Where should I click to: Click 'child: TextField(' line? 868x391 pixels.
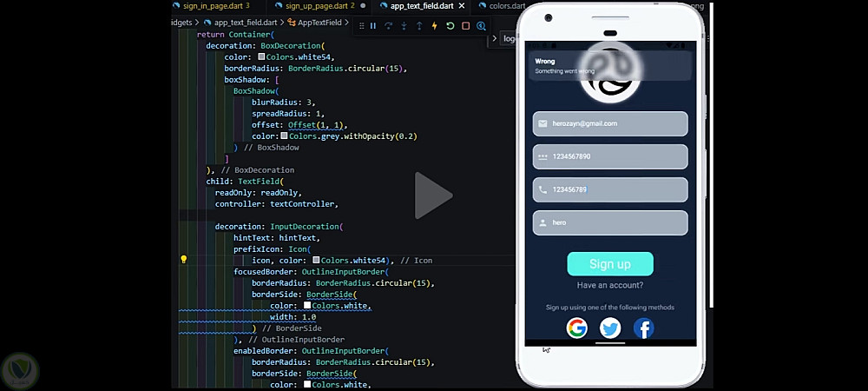point(245,181)
